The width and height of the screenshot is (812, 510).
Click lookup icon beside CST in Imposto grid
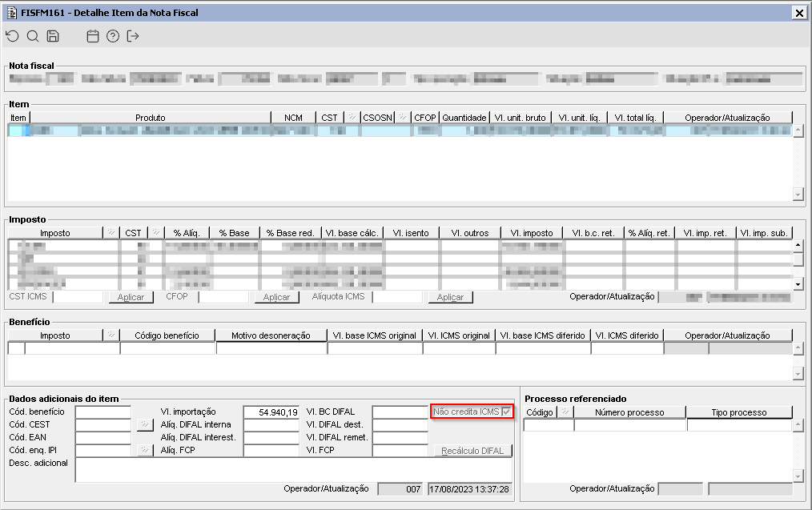click(x=156, y=233)
